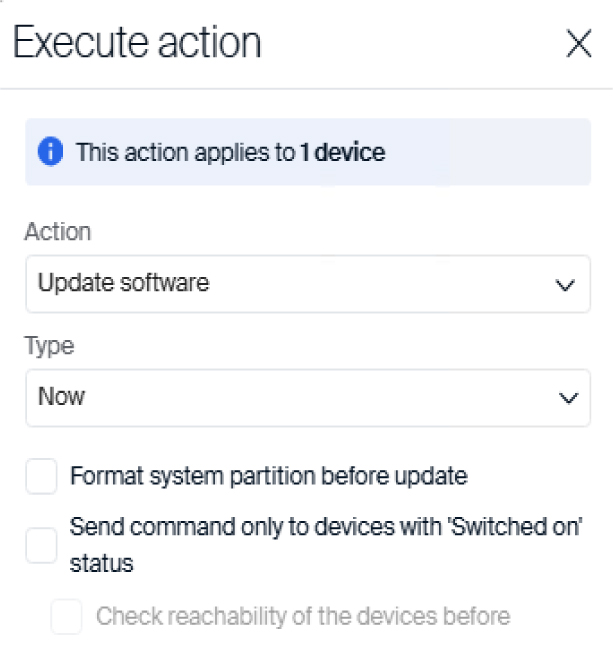Click the Type dropdown chevron arrow
Image resolution: width=613 pixels, height=647 pixels.
[568, 398]
